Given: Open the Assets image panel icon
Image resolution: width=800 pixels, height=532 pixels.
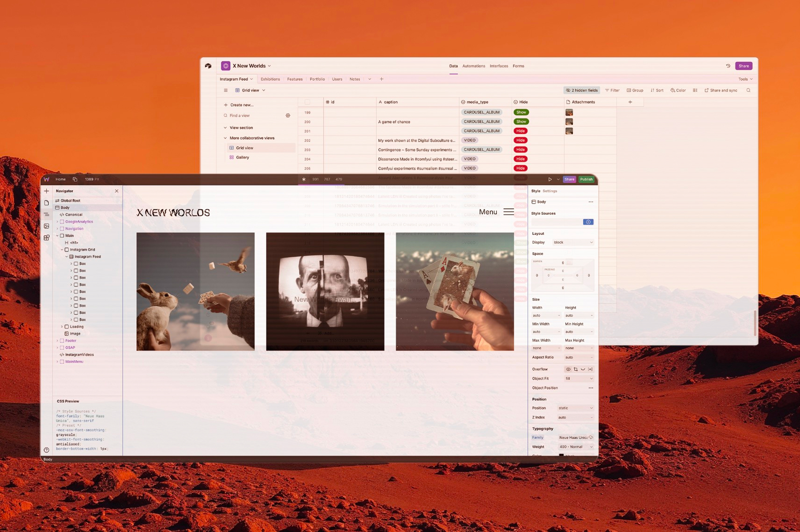Looking at the screenshot, I should (x=47, y=226).
